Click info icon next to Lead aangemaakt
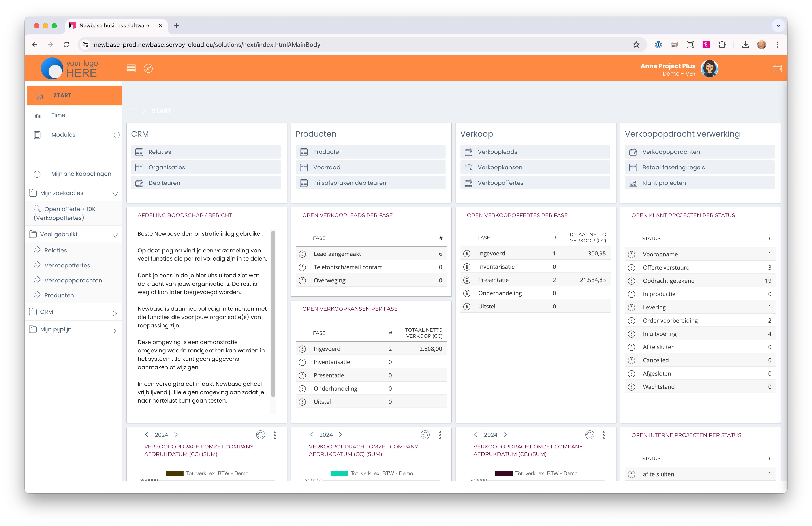This screenshot has height=526, width=812. coord(302,254)
